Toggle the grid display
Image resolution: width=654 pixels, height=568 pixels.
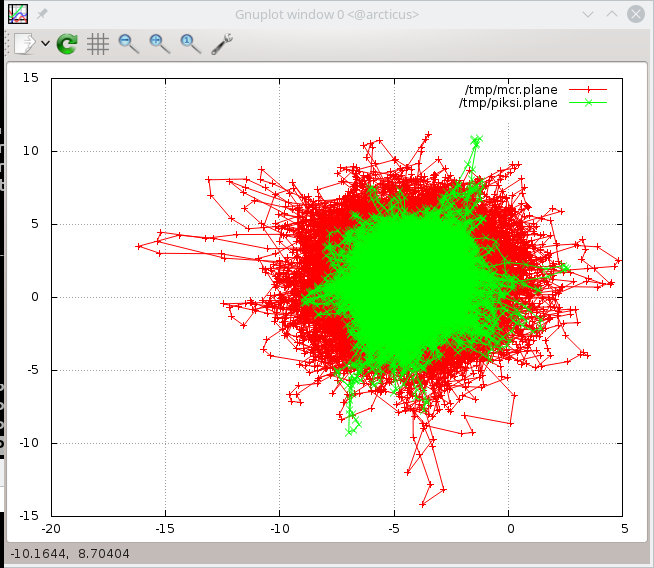point(97,44)
